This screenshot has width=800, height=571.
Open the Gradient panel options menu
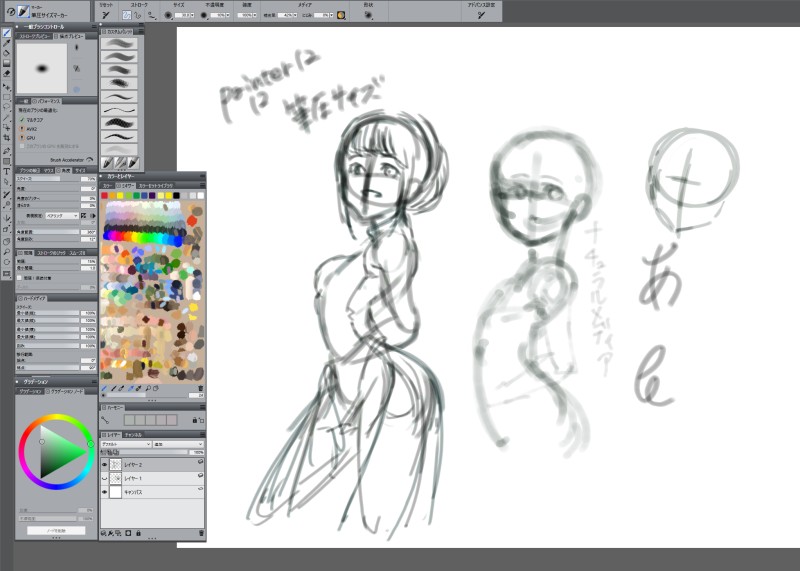94,382
